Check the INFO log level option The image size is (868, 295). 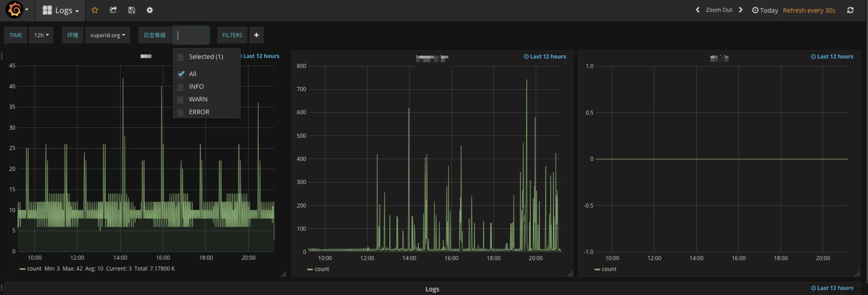pyautogui.click(x=180, y=87)
